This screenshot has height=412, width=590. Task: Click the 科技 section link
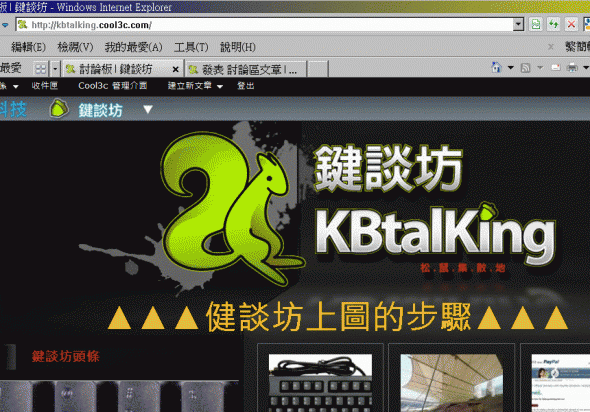point(13,109)
